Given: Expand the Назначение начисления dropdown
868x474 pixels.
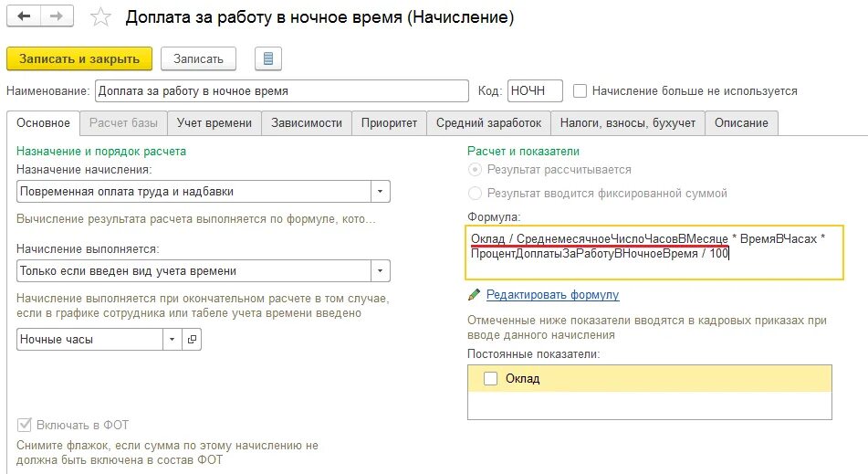Looking at the screenshot, I should click(381, 192).
